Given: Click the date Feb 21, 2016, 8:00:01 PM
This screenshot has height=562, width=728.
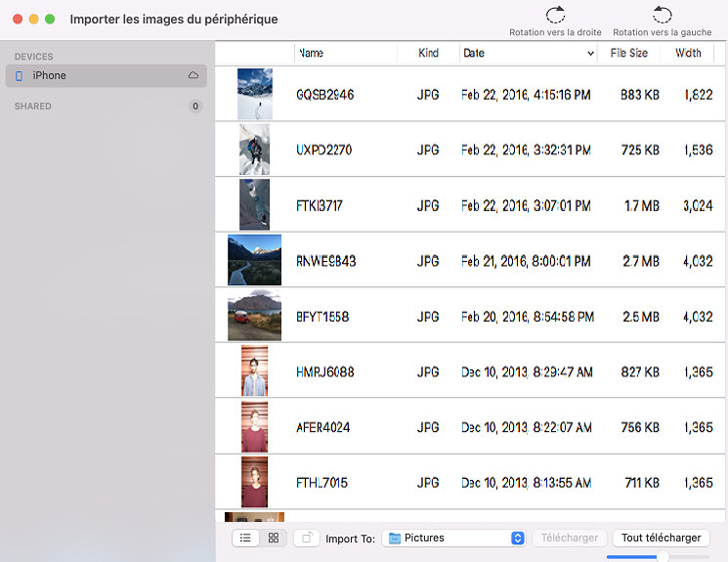Looking at the screenshot, I should (526, 261).
